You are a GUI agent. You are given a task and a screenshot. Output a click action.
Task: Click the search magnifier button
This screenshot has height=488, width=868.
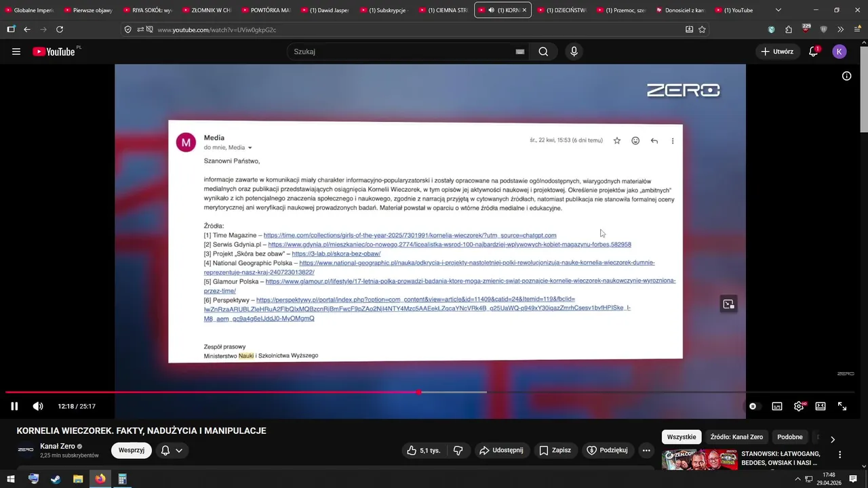tap(543, 52)
